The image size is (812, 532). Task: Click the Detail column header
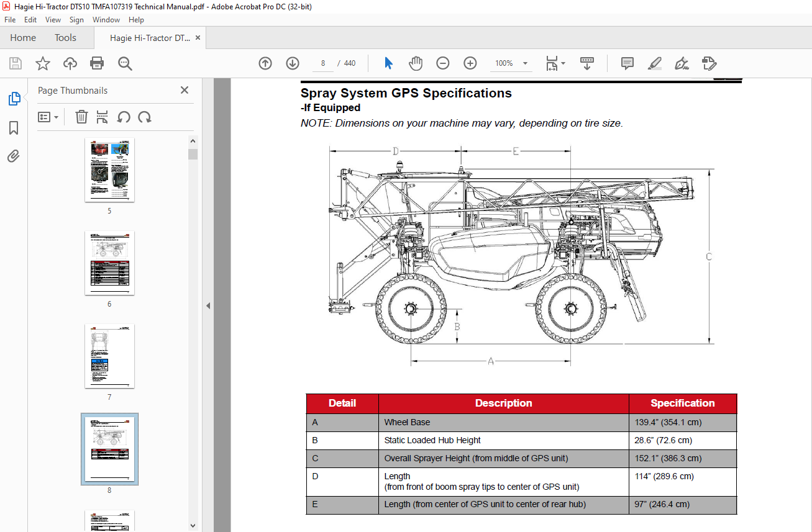(x=342, y=404)
